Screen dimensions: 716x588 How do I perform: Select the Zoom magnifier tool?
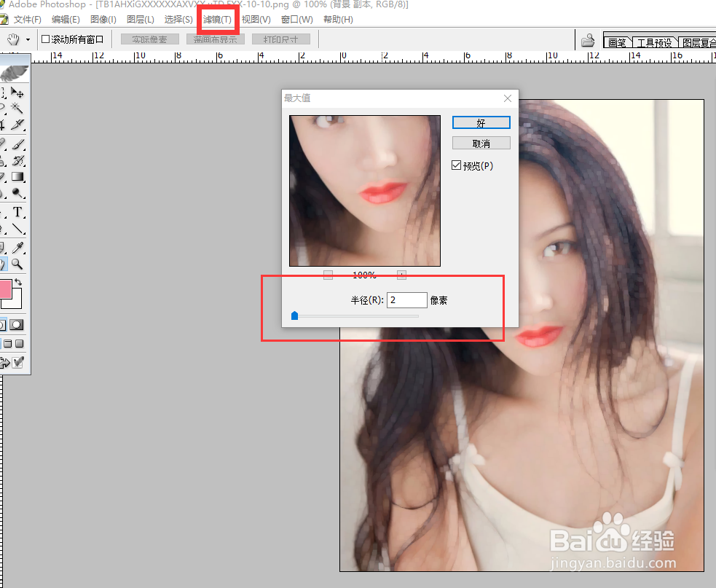click(17, 264)
